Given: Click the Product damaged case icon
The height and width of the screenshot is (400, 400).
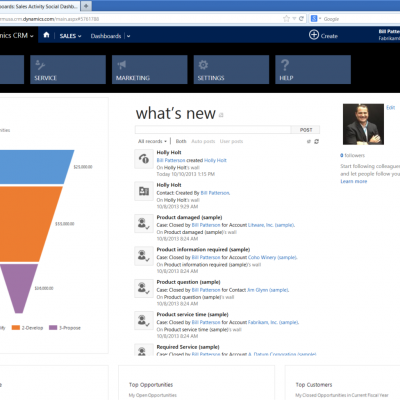Looking at the screenshot, I should (144, 223).
